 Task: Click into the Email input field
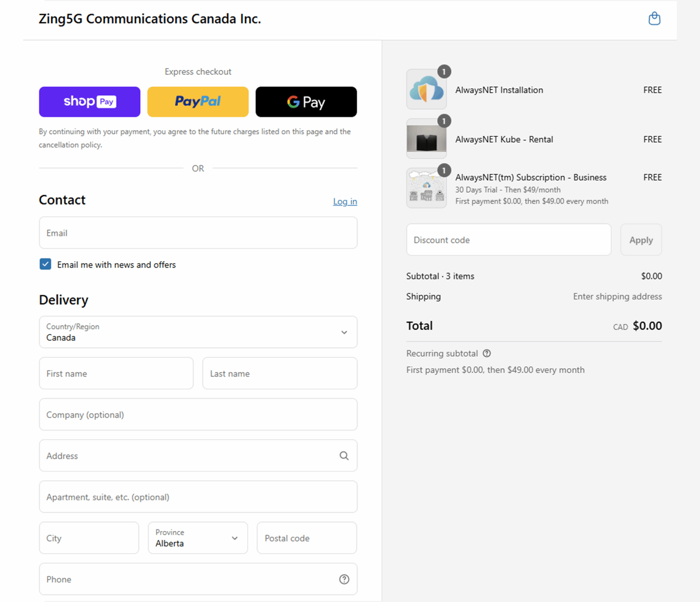[x=198, y=233]
